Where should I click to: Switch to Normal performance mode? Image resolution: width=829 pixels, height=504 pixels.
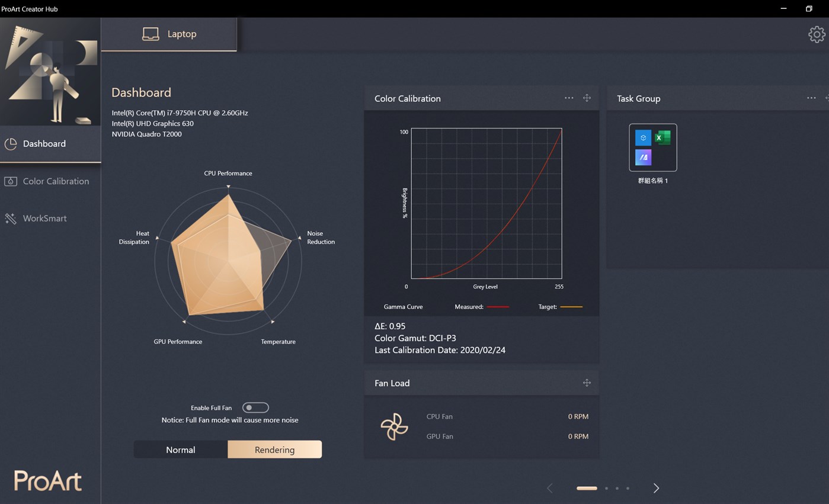[x=181, y=450]
